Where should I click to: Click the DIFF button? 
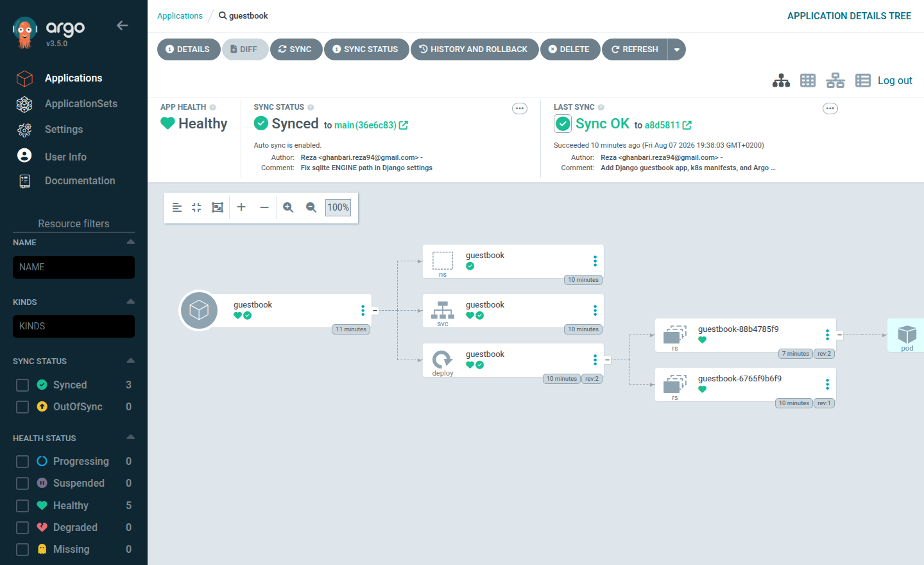pyautogui.click(x=244, y=49)
